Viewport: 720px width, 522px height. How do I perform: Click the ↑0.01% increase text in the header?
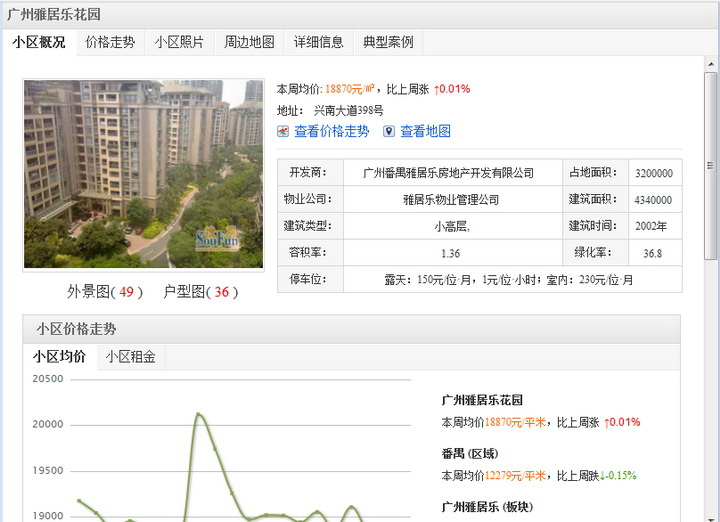tap(452, 89)
